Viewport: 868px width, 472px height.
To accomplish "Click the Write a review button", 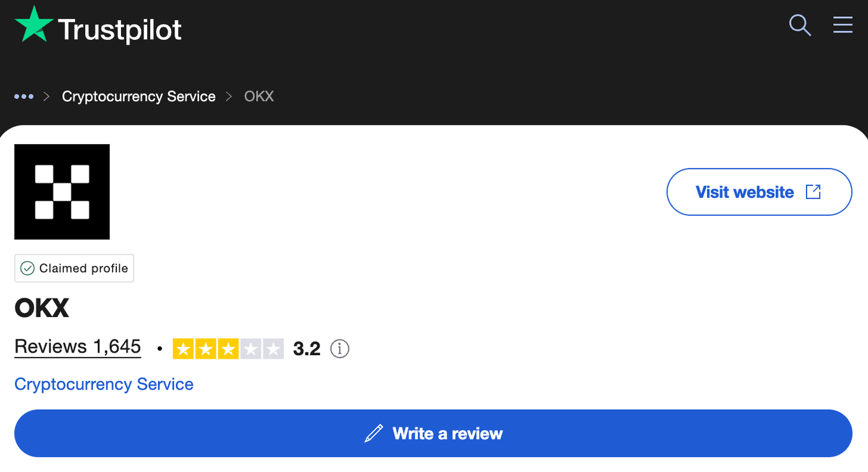I will (x=433, y=433).
